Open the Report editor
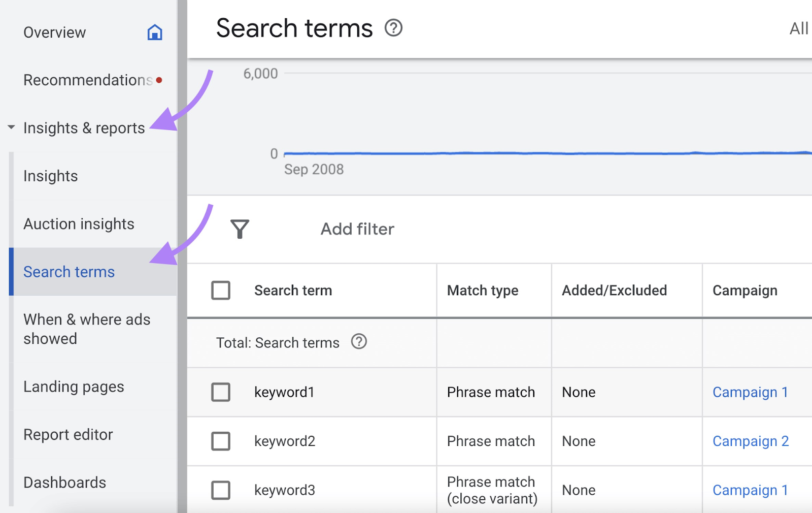Viewport: 812px width, 513px height. pyautogui.click(x=68, y=435)
